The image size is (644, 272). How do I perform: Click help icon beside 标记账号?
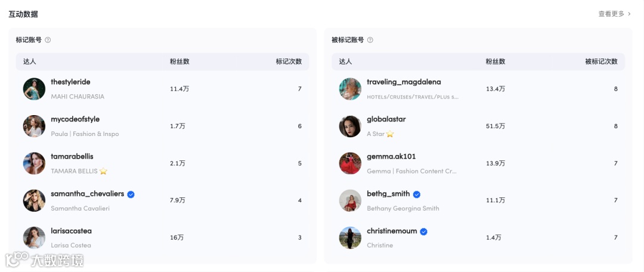click(x=48, y=40)
